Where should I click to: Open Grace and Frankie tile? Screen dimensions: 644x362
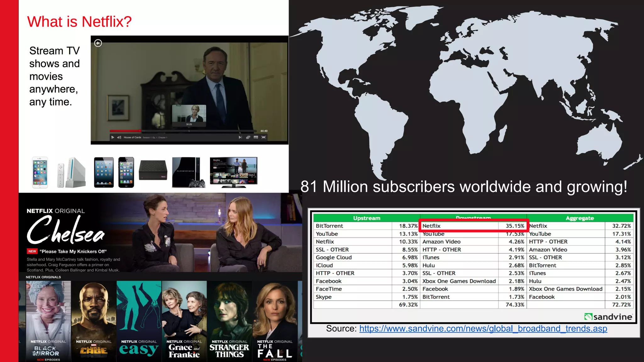pyautogui.click(x=184, y=321)
